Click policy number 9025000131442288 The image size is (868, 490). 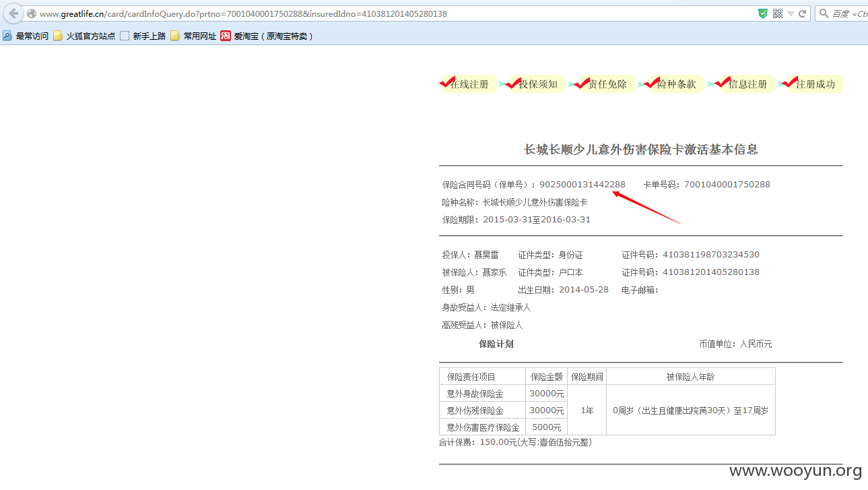click(x=582, y=185)
